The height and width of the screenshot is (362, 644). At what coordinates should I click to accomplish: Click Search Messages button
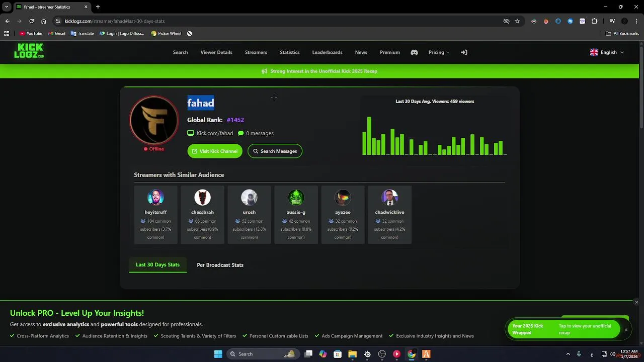click(x=275, y=151)
